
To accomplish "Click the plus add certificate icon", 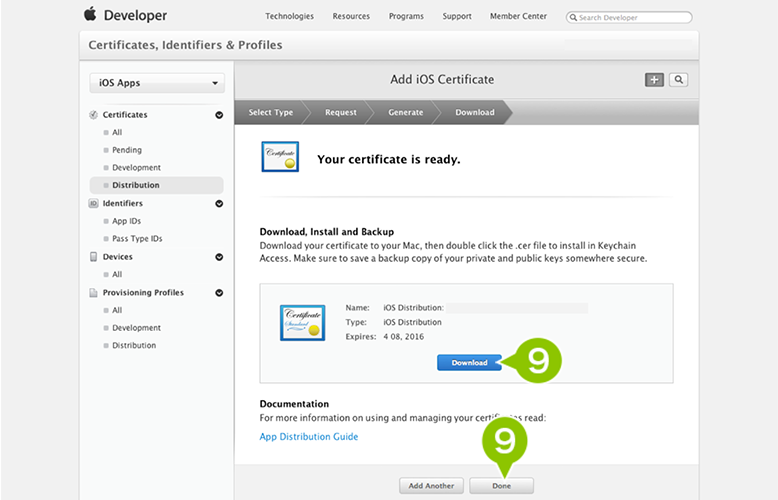I will 654,79.
